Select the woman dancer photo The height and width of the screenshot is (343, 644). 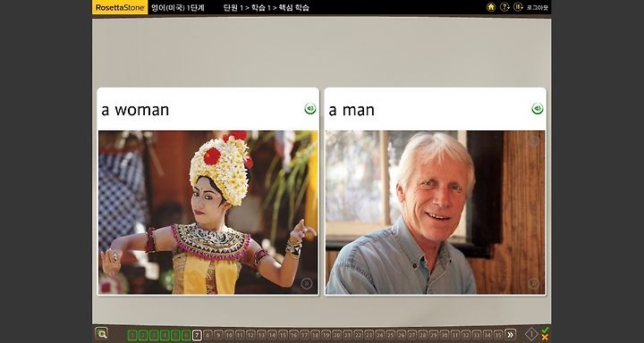tap(208, 212)
